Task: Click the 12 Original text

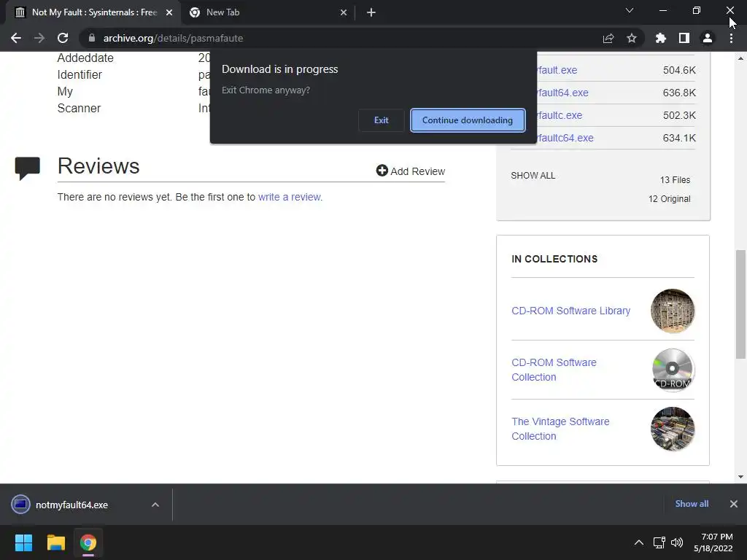Action: [670, 199]
